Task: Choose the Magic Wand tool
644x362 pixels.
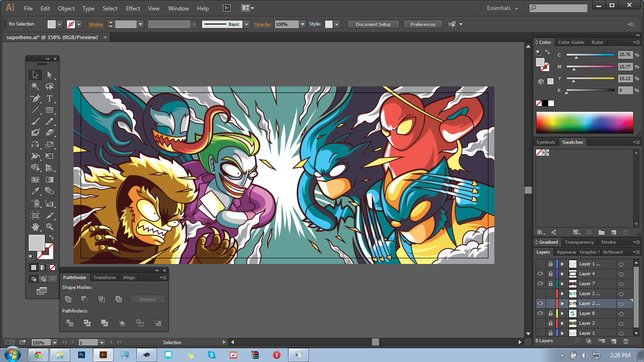Action: tap(35, 87)
